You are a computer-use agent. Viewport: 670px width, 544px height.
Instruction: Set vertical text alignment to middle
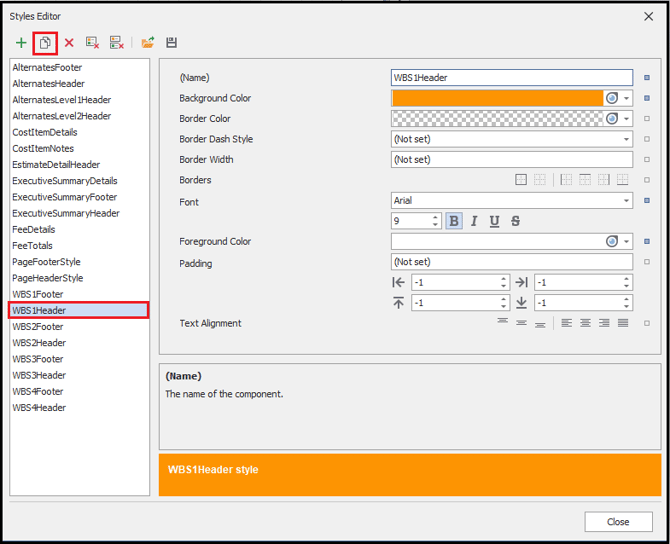tap(521, 323)
